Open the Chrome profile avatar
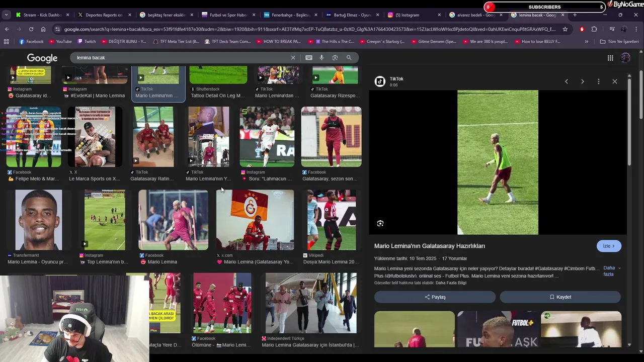Screen dimensions: 644x362 [624, 29]
